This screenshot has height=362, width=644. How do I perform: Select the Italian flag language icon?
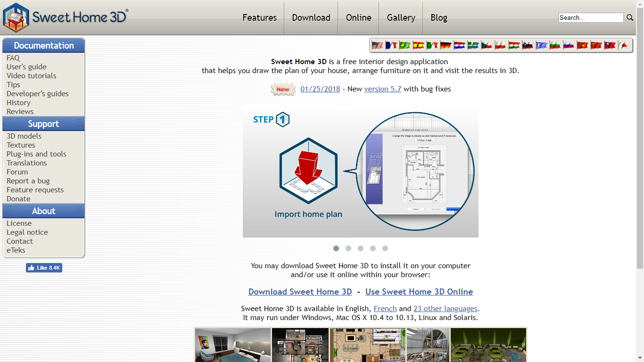click(x=432, y=46)
